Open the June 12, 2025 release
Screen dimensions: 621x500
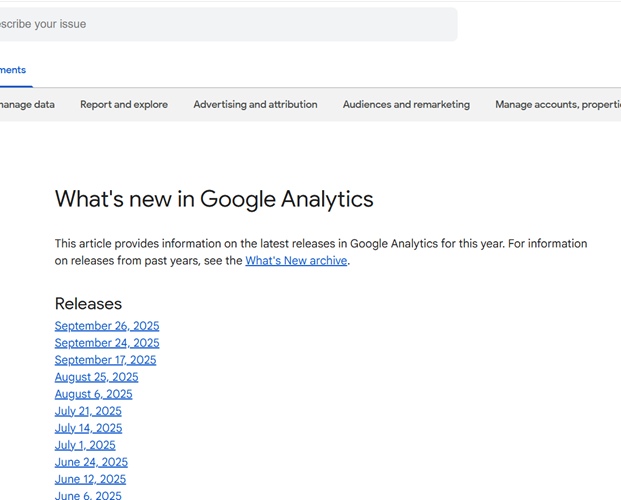point(90,479)
